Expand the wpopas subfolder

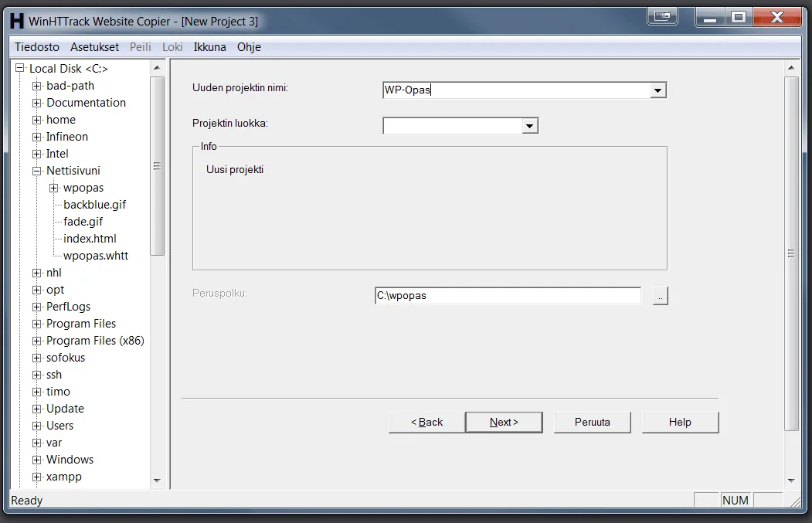54,188
